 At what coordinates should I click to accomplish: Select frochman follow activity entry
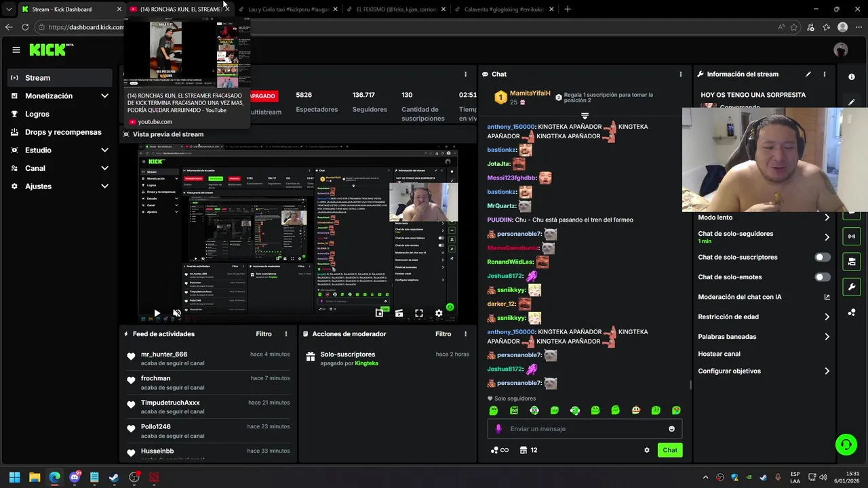[208, 382]
